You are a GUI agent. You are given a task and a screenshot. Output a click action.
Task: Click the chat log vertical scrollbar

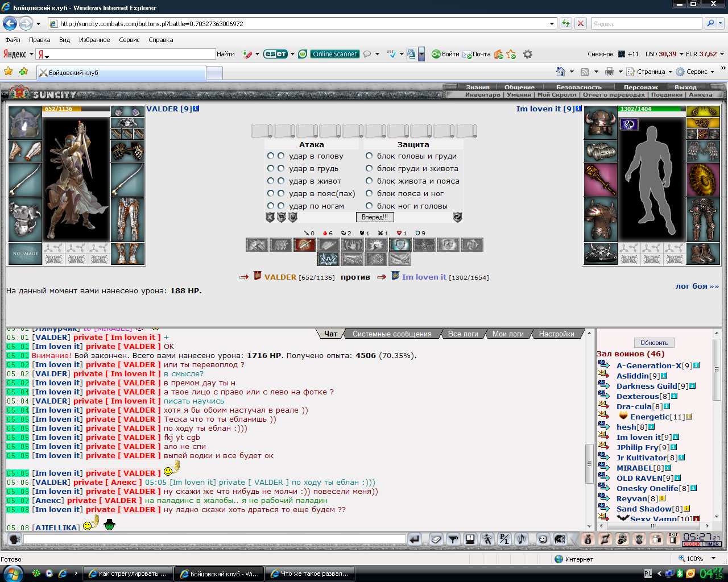[x=590, y=429]
